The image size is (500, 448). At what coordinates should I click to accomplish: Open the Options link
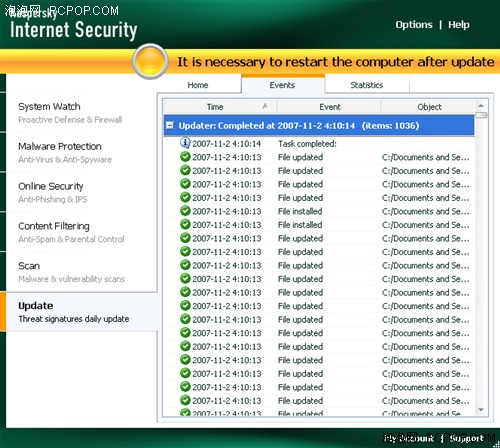(x=414, y=25)
